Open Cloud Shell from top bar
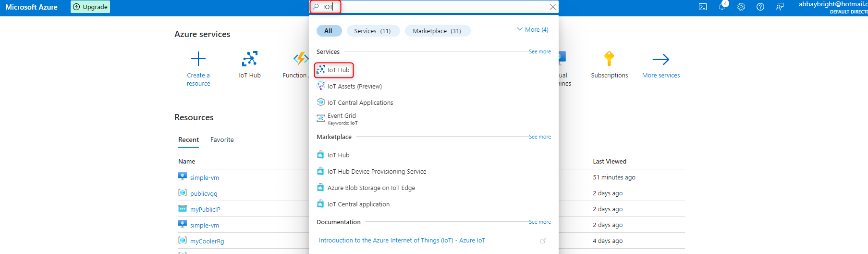The image size is (868, 254). click(703, 7)
